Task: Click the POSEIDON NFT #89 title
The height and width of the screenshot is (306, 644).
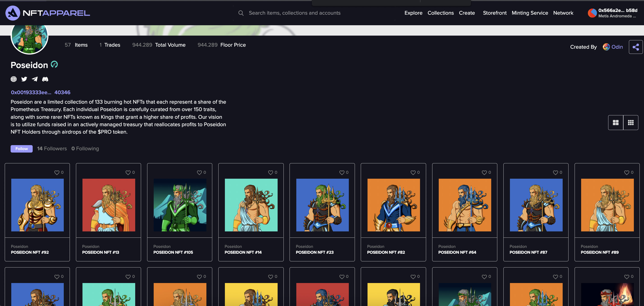Action: [x=600, y=252]
